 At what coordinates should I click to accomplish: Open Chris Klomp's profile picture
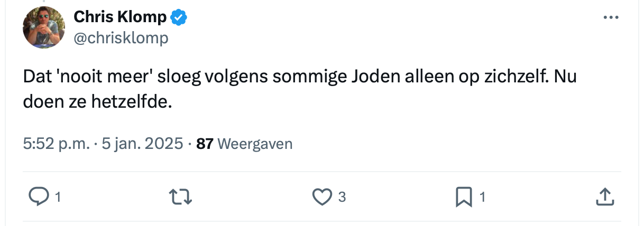44,27
